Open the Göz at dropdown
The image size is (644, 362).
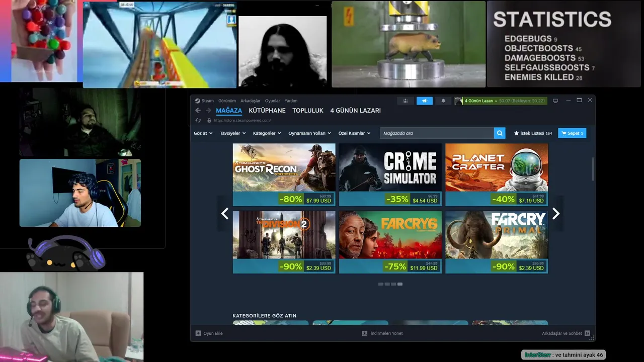pyautogui.click(x=203, y=133)
